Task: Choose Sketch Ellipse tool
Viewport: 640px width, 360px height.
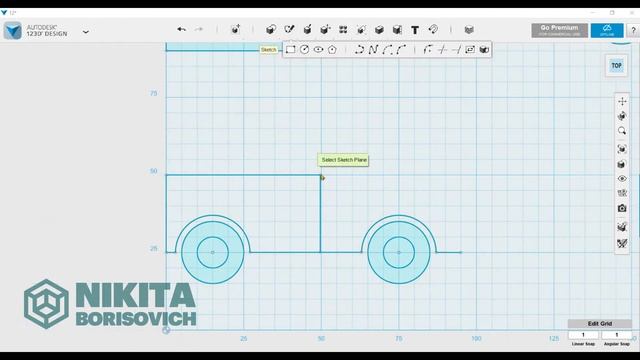Action: coord(318,49)
